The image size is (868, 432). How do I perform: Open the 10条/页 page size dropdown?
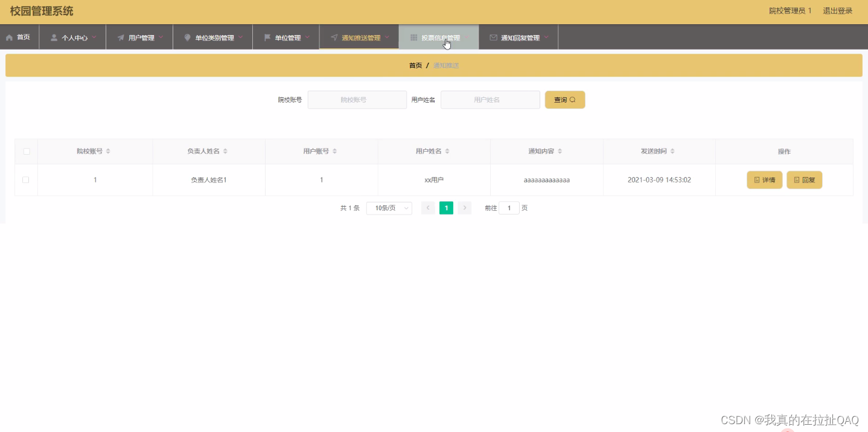(389, 208)
